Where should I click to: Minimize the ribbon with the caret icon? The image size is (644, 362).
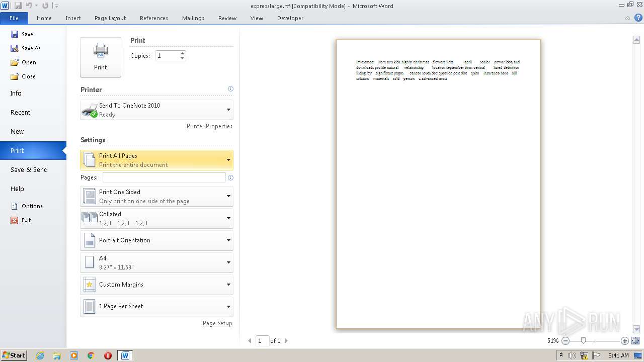click(627, 18)
